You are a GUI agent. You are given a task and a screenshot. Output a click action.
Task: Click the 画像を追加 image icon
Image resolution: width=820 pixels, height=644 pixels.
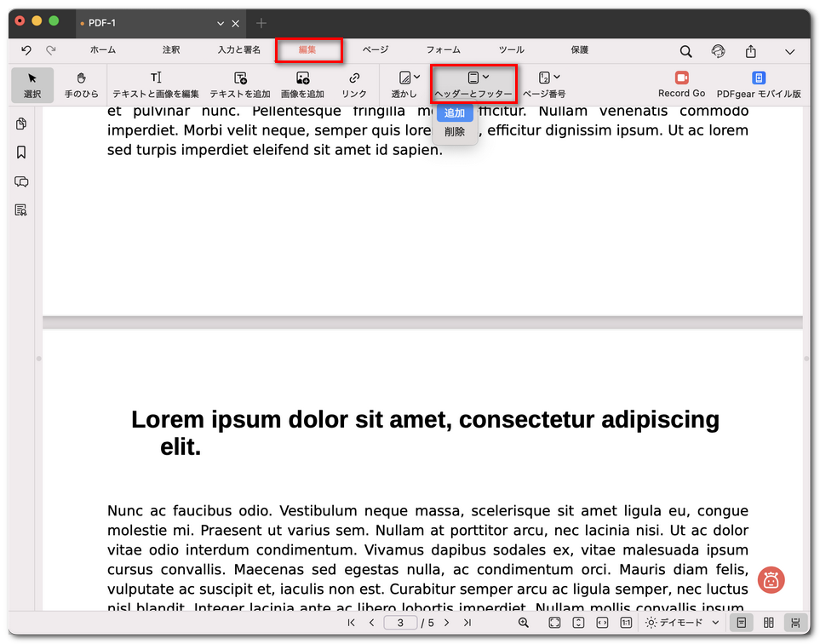coord(302,78)
